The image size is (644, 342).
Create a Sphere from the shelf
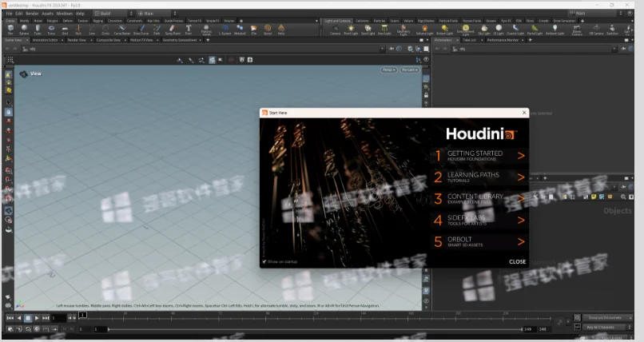pos(24,30)
